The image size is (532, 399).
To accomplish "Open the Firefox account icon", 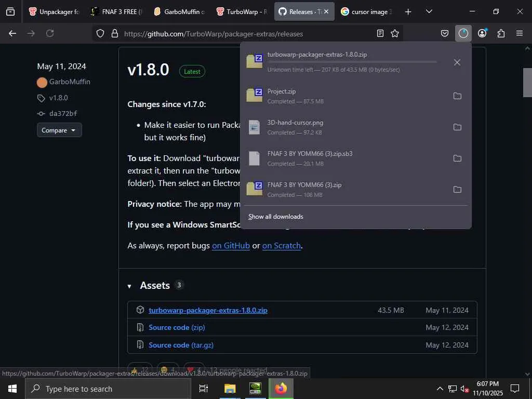I will [x=482, y=33].
